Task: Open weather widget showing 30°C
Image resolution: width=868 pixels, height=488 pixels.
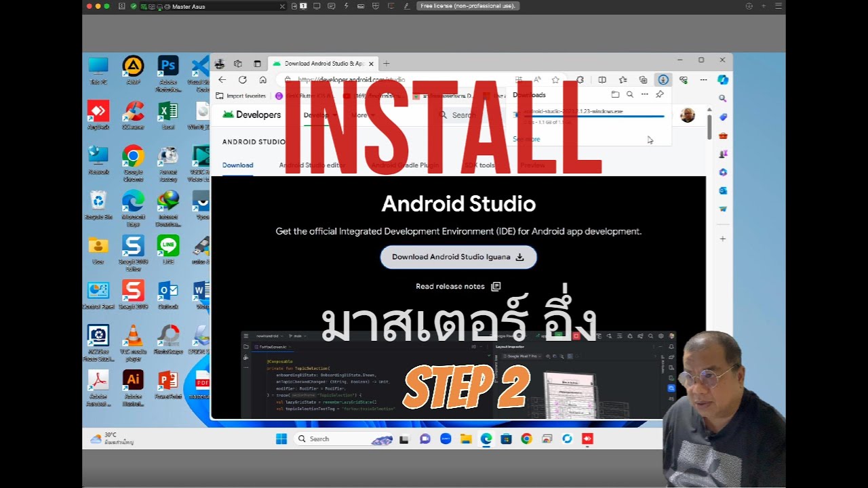Action: tap(112, 439)
